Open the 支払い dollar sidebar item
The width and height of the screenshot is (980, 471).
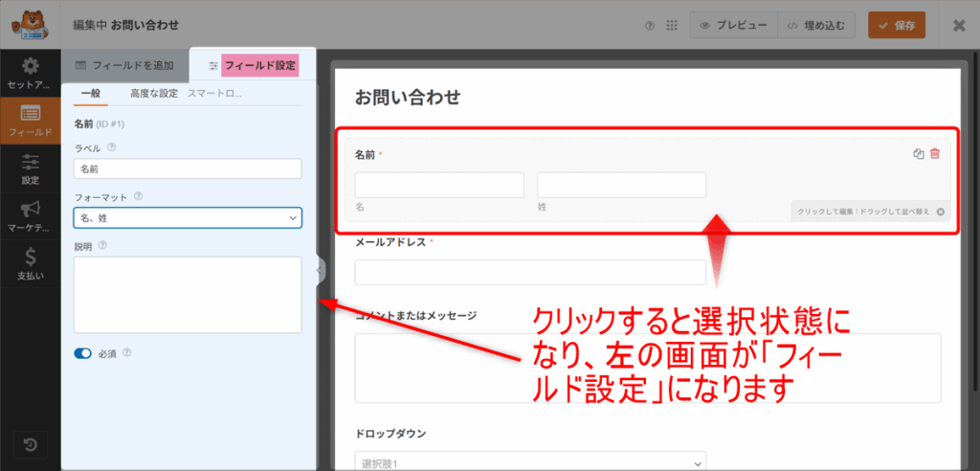(x=30, y=264)
